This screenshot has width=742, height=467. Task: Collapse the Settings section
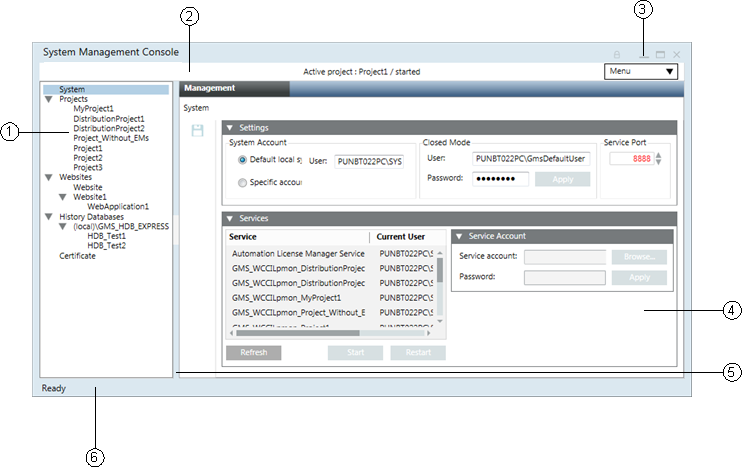click(229, 128)
